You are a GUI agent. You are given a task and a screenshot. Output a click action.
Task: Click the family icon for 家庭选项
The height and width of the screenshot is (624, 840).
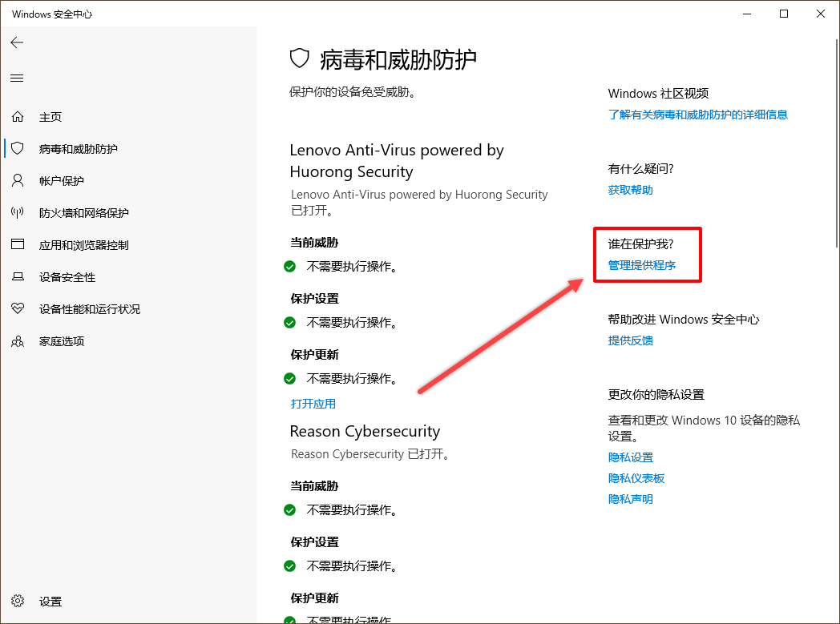(18, 341)
